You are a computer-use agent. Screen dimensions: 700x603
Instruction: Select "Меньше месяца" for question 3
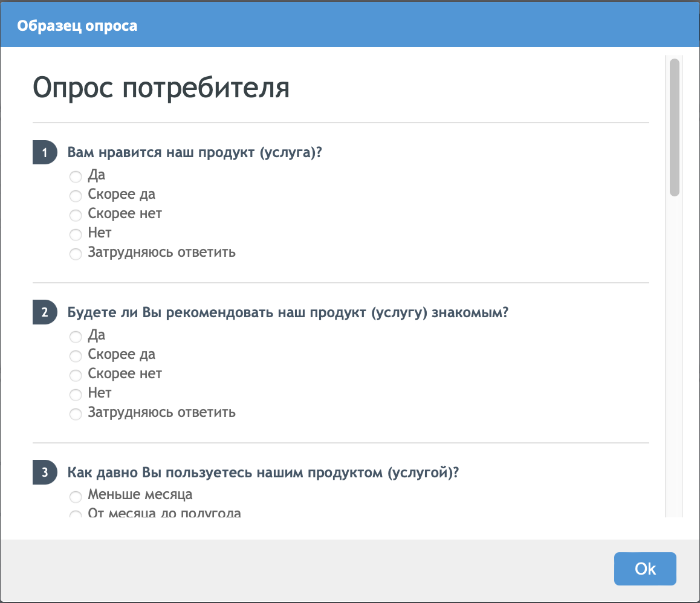[76, 497]
